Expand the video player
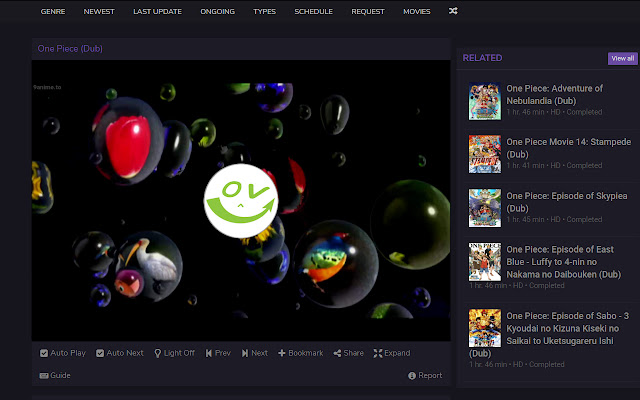Viewport: 640px width, 400px height. click(391, 353)
